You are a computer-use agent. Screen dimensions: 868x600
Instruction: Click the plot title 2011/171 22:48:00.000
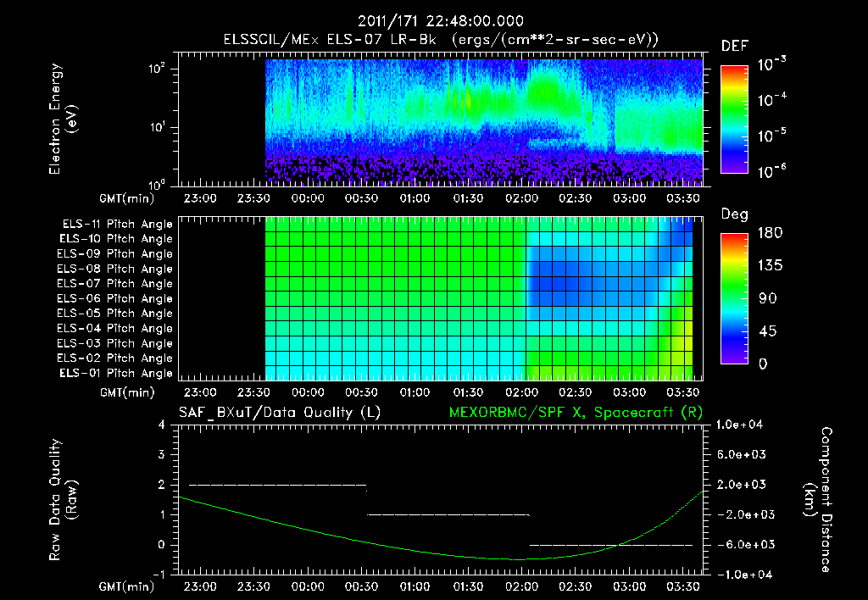click(x=440, y=21)
